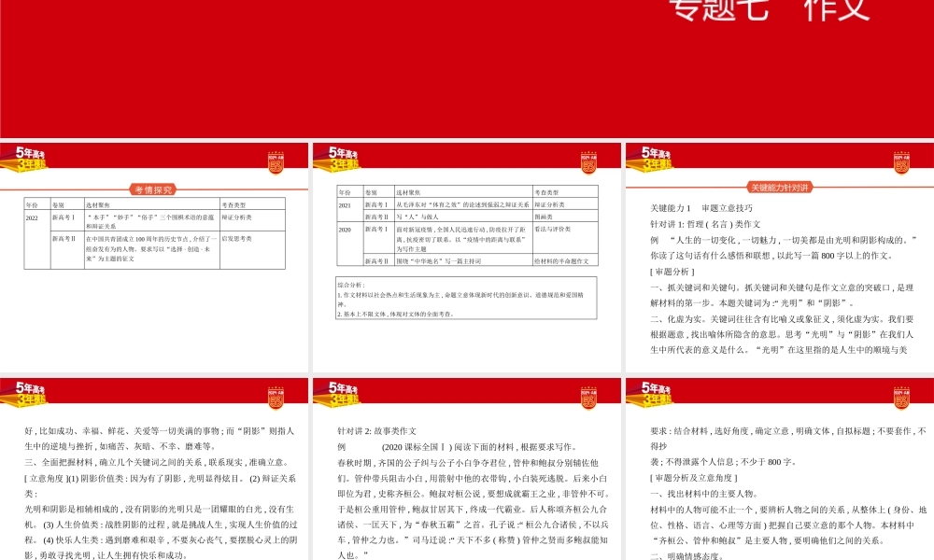Click the red shield badge on the 关键能力针对讲 slide

(x=899, y=161)
